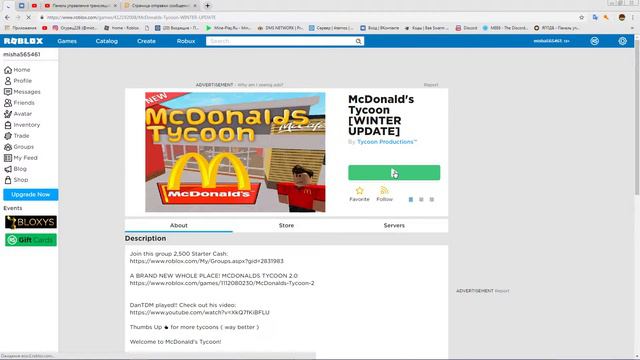Screen dimensions: 640x360
Task: Switch to the Servers tab
Action: point(394,226)
